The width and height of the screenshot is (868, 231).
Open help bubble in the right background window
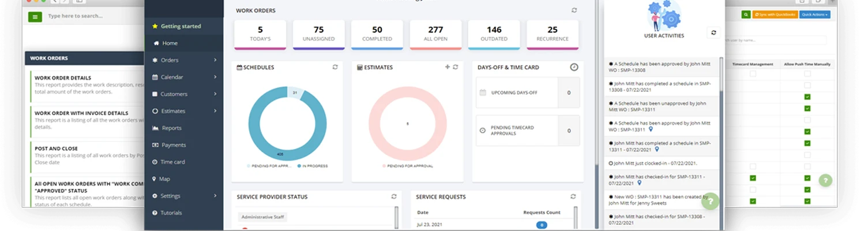click(825, 180)
